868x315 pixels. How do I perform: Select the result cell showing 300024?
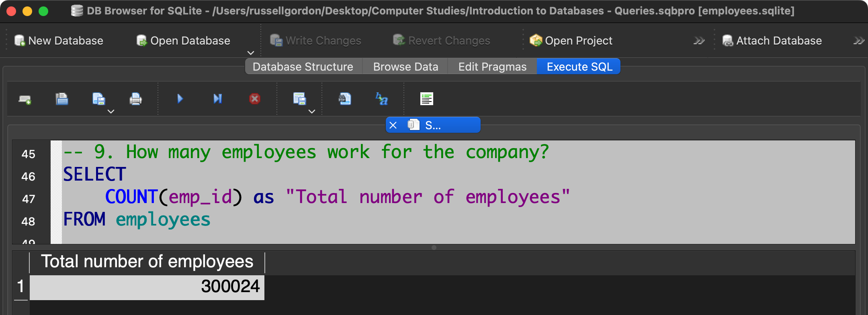pos(147,287)
